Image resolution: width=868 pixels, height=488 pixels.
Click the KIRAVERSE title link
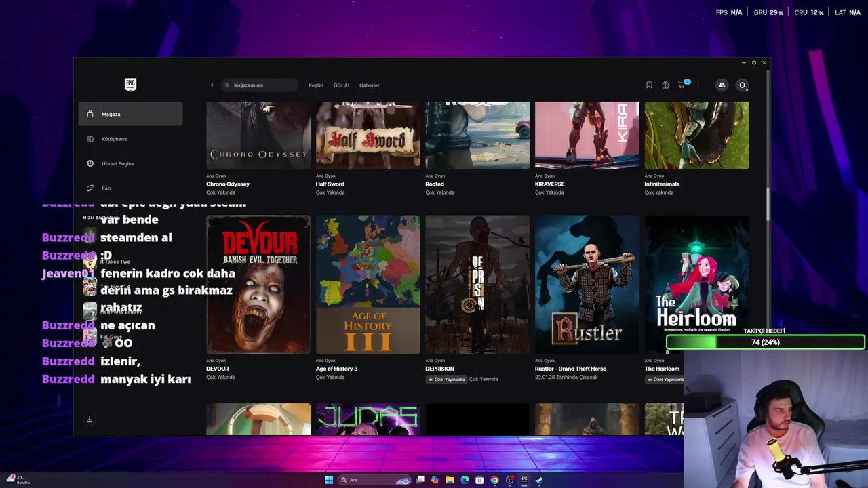pyautogui.click(x=550, y=184)
